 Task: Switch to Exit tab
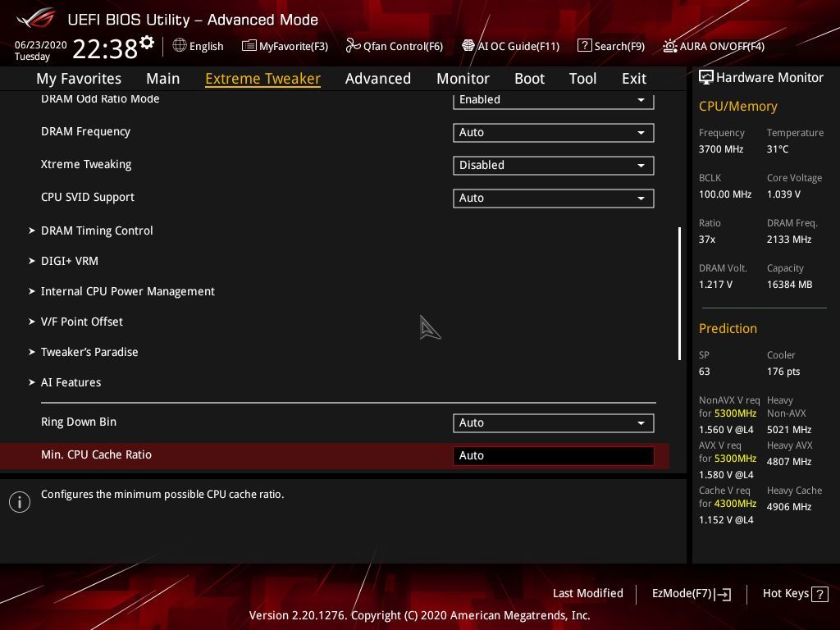634,79
